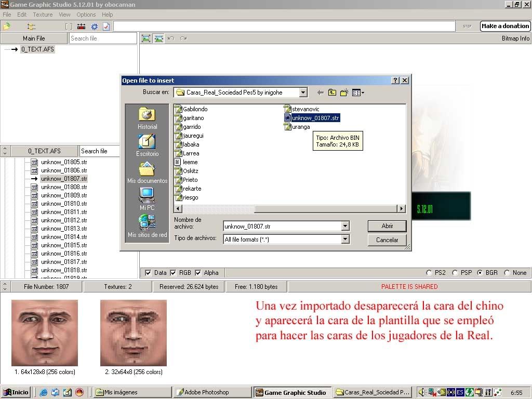Open the Inicio start button
532x399 pixels.
tap(16, 393)
